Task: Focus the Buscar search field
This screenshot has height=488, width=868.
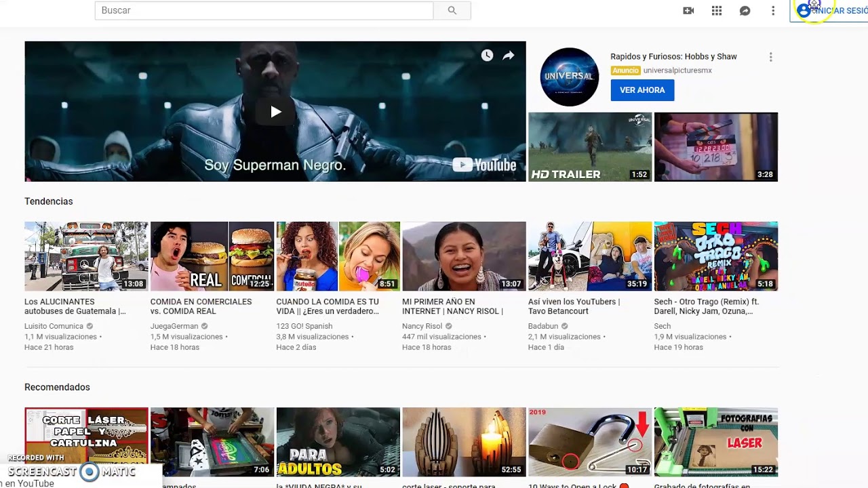Action: coord(264,10)
